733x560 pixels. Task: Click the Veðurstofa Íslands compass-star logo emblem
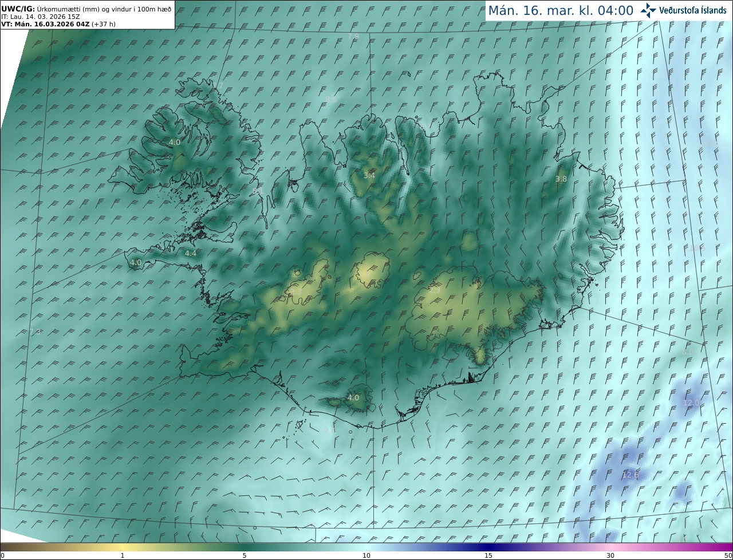(x=648, y=10)
